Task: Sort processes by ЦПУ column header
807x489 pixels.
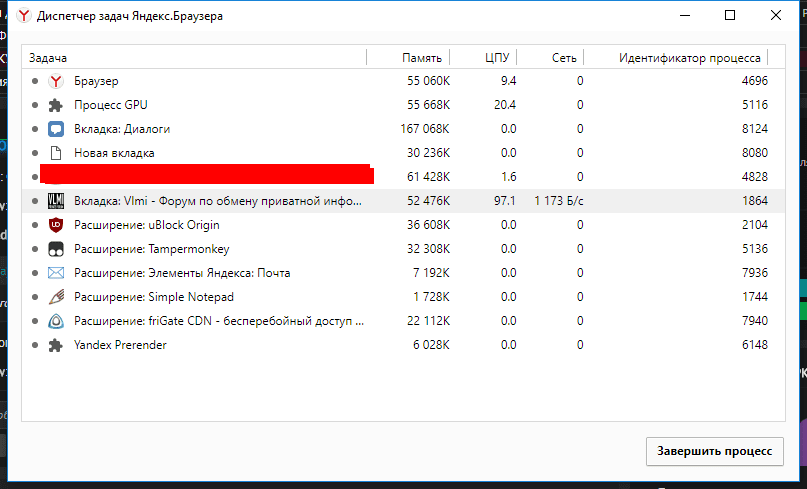Action: click(x=497, y=58)
